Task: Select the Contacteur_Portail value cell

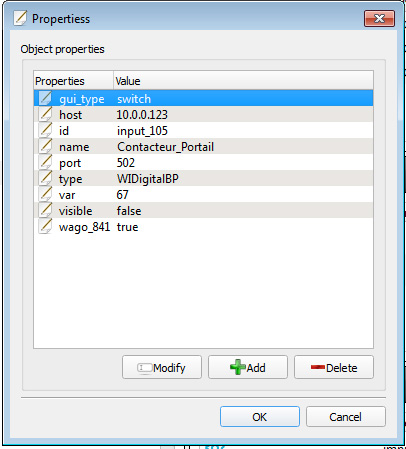Action: pyautogui.click(x=165, y=147)
